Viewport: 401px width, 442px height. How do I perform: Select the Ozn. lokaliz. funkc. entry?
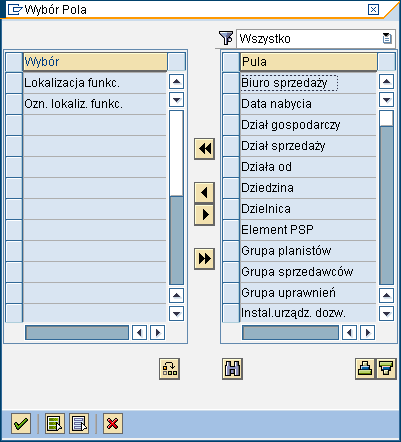(95, 104)
